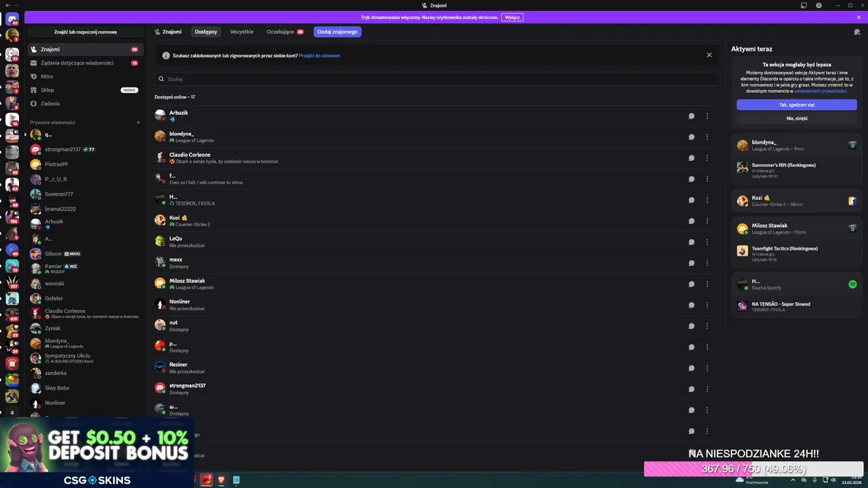
Task: Open Kozi Counter-Strike 2 activity card
Action: 797,201
